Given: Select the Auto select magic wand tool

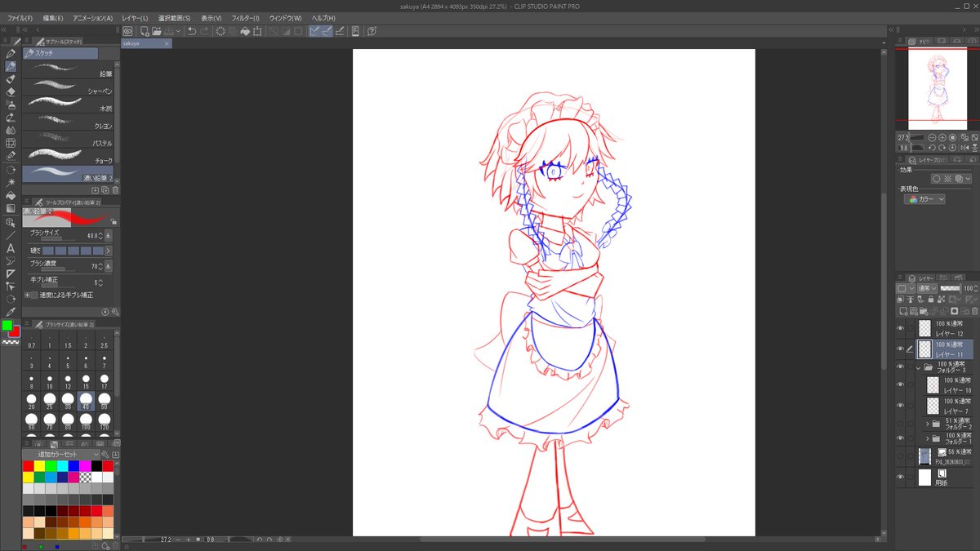Looking at the screenshot, I should click(11, 182).
